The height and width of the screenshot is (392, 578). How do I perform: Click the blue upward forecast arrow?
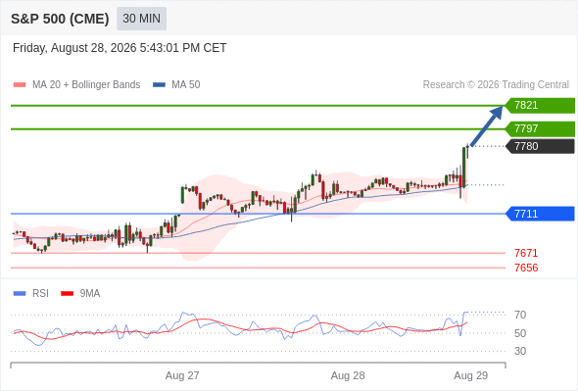point(487,126)
